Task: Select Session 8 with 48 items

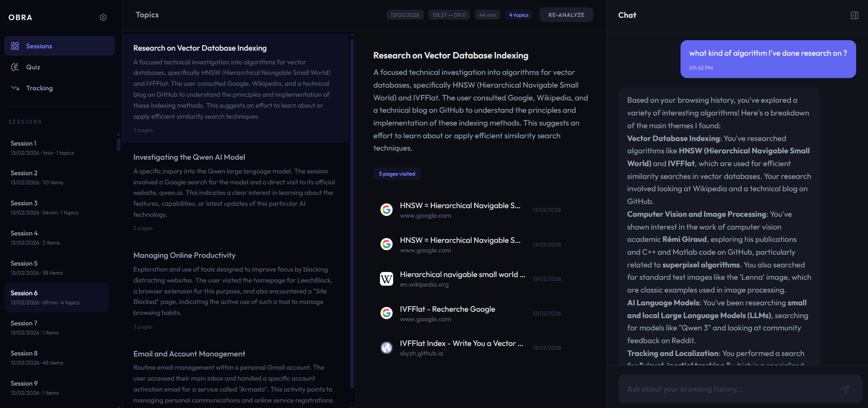Action: pos(57,357)
